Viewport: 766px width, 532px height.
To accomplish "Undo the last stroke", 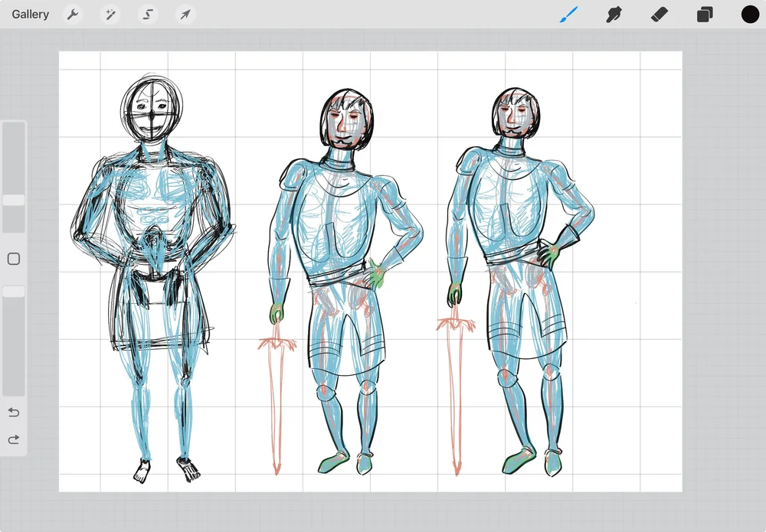I will click(x=14, y=413).
